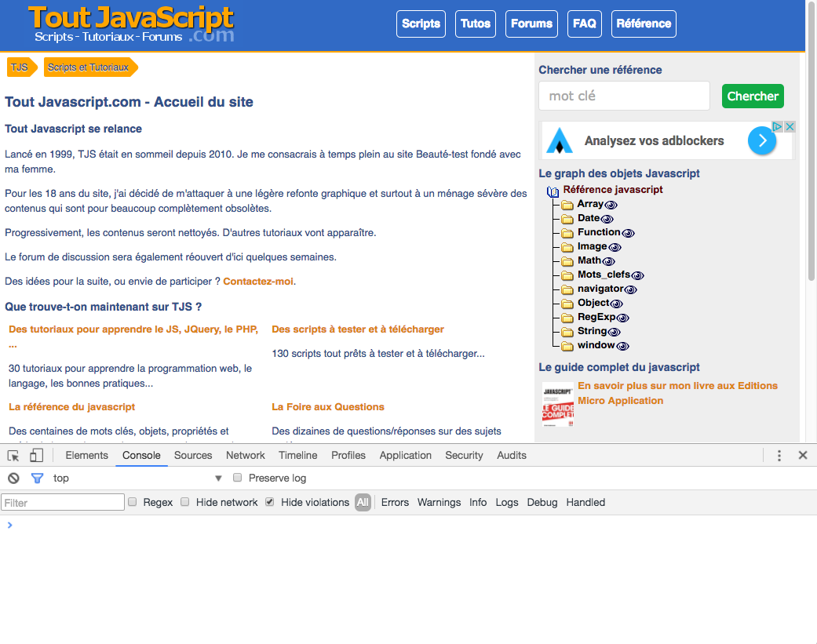
Task: Click the Scripts et Tutoriaux breadcrumb
Action: coord(88,67)
